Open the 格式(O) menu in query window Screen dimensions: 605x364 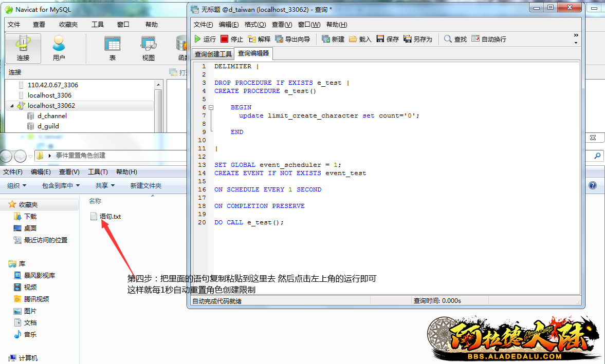[255, 25]
